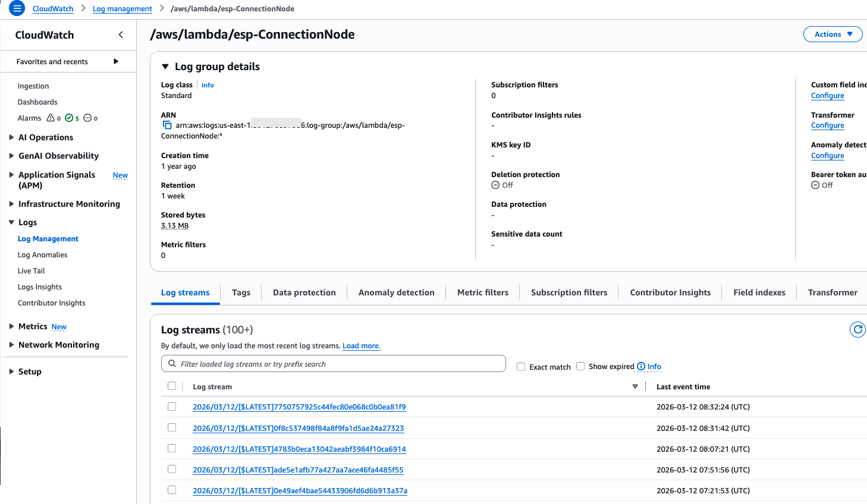Check the stream ending 0b0ea81f9
Viewport: 867px width, 504px height.
[x=172, y=407]
